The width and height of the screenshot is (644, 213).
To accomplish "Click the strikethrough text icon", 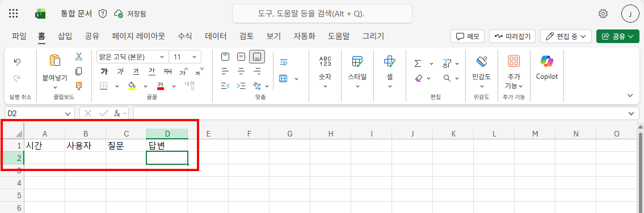I will [x=167, y=71].
